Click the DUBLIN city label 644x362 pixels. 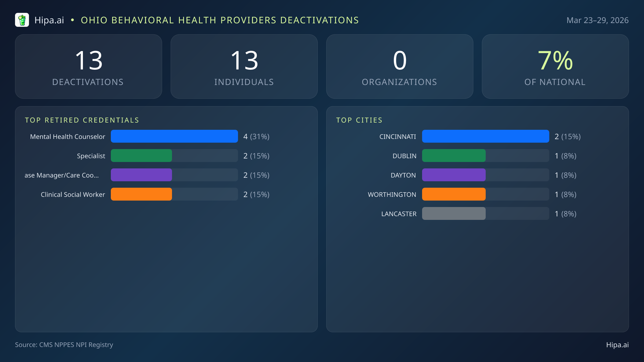tap(404, 156)
